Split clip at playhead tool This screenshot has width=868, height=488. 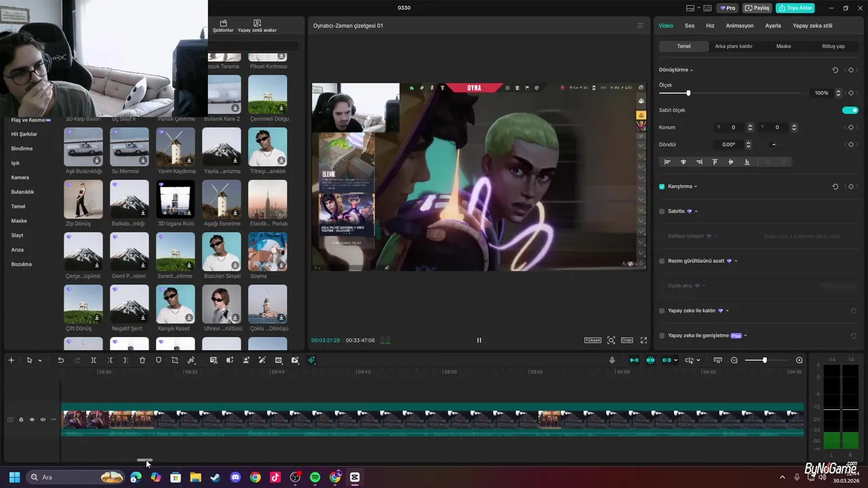tap(94, 360)
